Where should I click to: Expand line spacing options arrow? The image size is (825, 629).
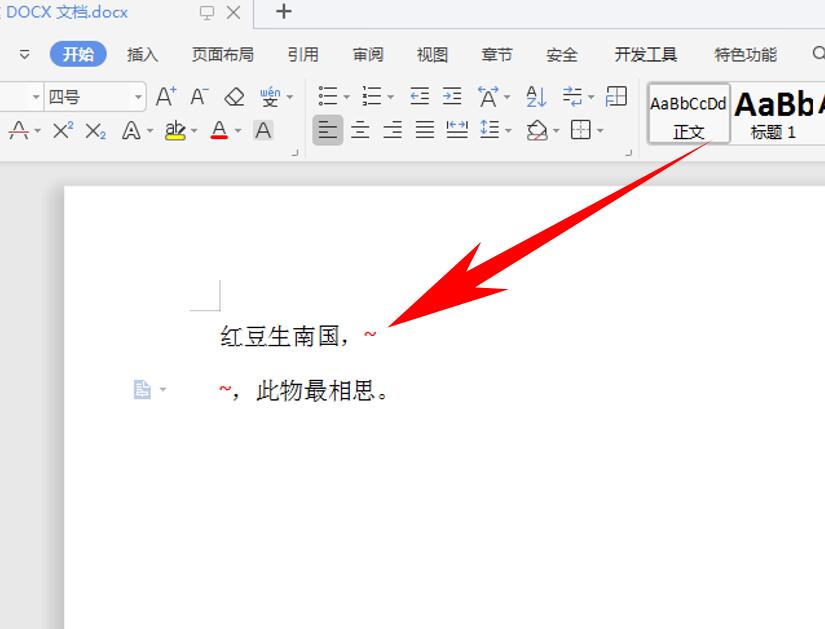508,131
